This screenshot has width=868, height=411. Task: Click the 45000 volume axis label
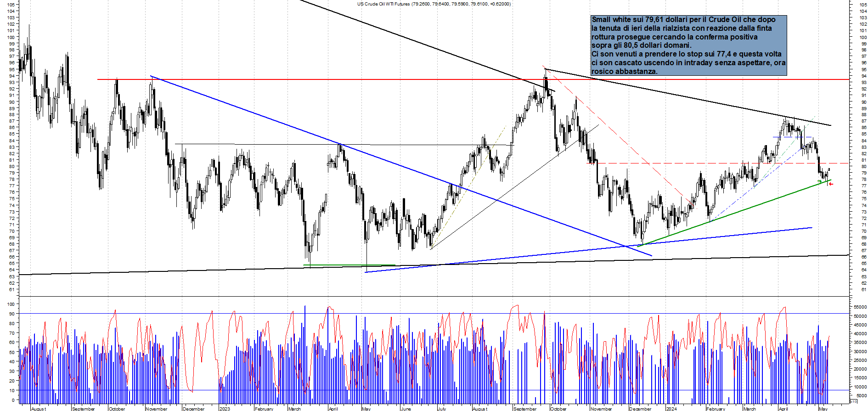[860, 325]
